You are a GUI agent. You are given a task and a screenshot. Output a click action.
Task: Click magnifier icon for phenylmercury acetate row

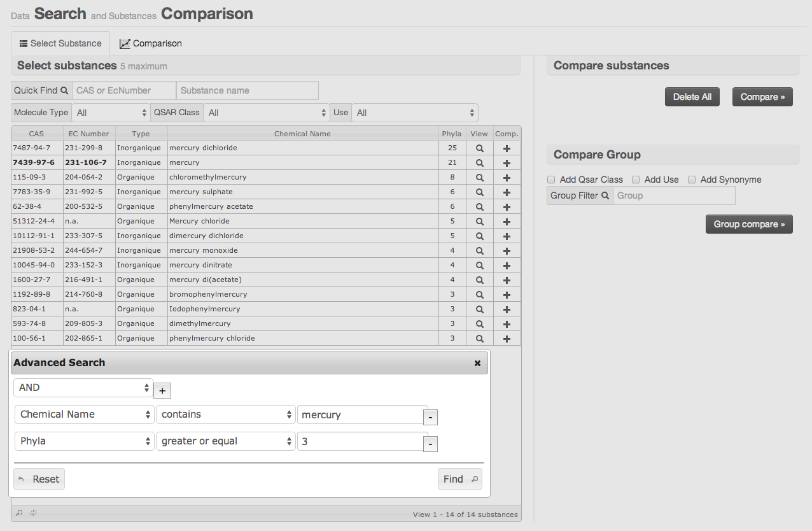pos(479,207)
